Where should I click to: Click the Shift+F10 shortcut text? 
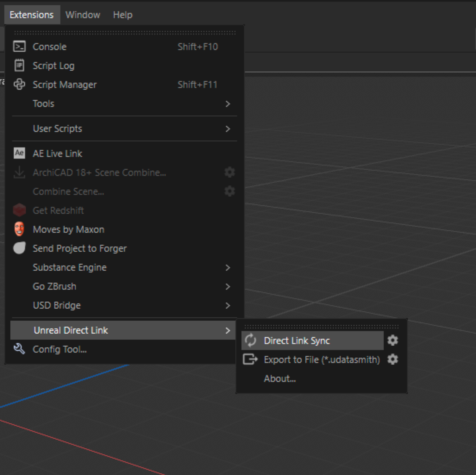tap(197, 47)
